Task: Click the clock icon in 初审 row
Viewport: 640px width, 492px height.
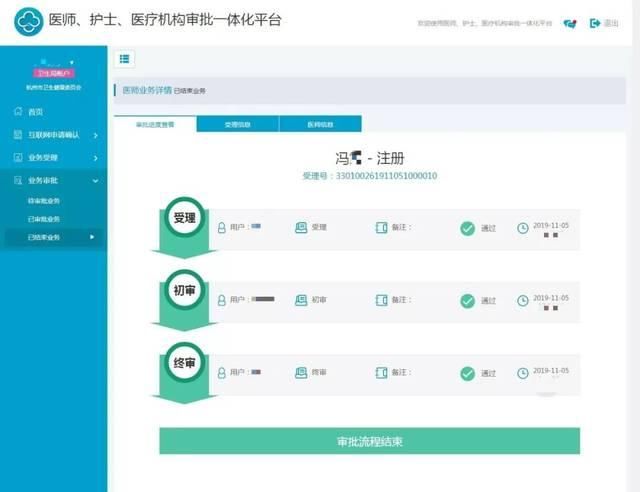Action: 523,301
